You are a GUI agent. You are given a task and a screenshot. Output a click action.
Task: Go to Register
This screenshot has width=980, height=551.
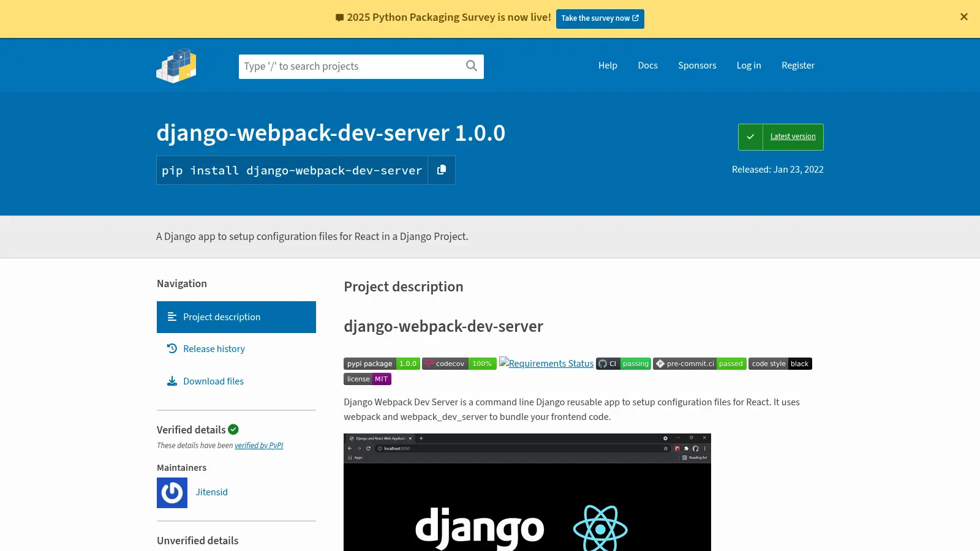798,66
